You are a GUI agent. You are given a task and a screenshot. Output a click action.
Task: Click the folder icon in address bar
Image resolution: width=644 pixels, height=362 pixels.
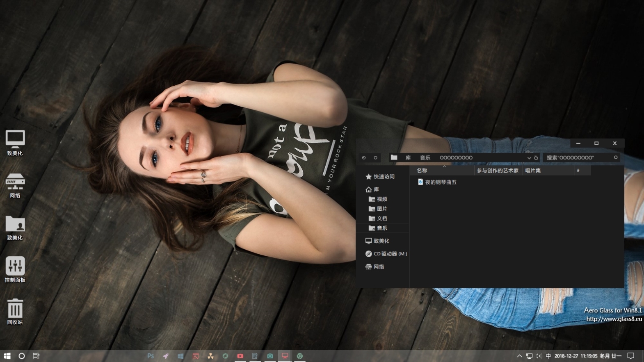point(394,157)
